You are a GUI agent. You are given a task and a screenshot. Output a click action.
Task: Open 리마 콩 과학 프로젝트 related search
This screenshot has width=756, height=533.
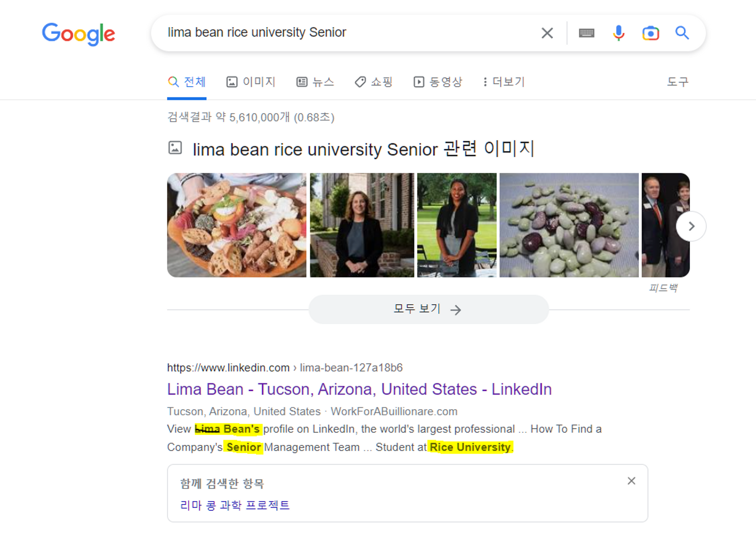pos(235,505)
